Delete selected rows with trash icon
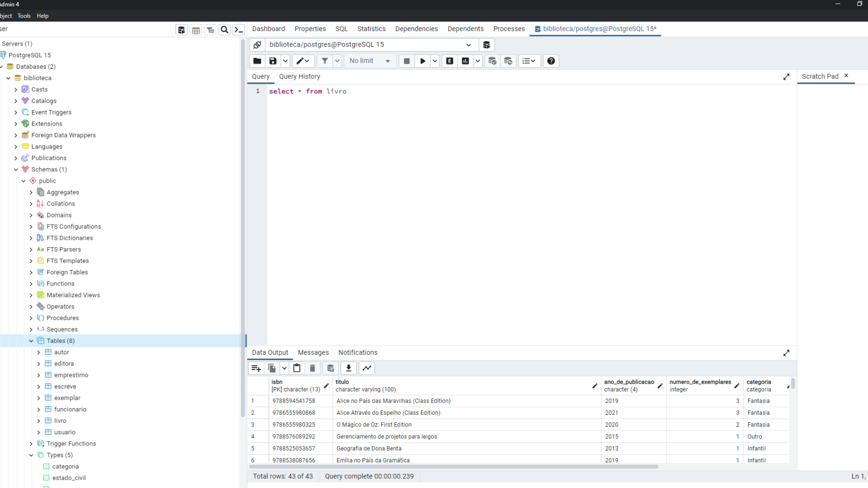The height and width of the screenshot is (488, 868). [312, 368]
